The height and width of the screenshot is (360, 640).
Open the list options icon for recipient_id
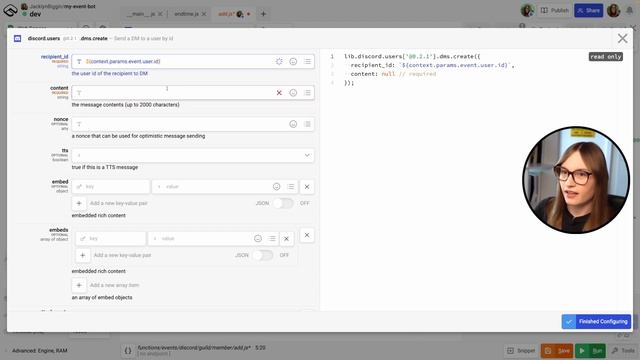click(307, 62)
